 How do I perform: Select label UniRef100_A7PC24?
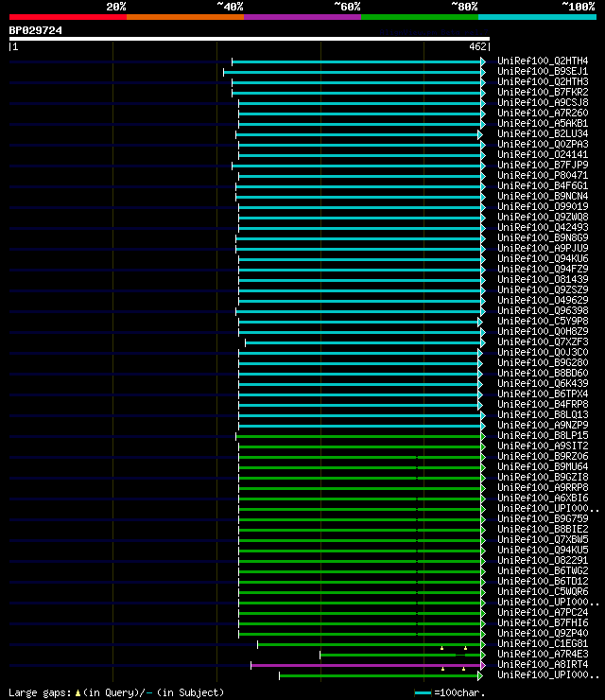[x=543, y=612]
